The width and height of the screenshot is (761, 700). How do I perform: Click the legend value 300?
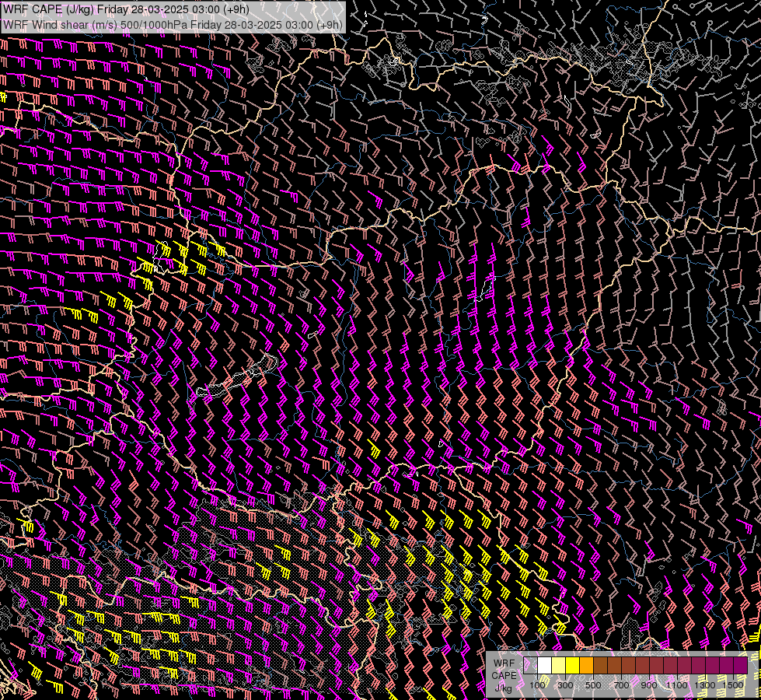(565, 685)
